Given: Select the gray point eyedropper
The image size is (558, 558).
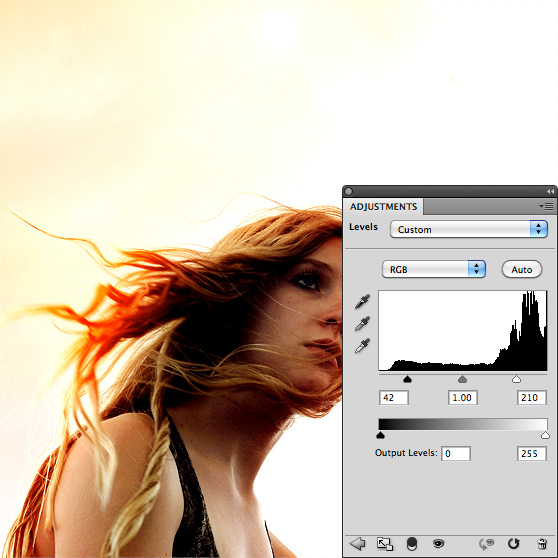Looking at the screenshot, I should pos(362,323).
